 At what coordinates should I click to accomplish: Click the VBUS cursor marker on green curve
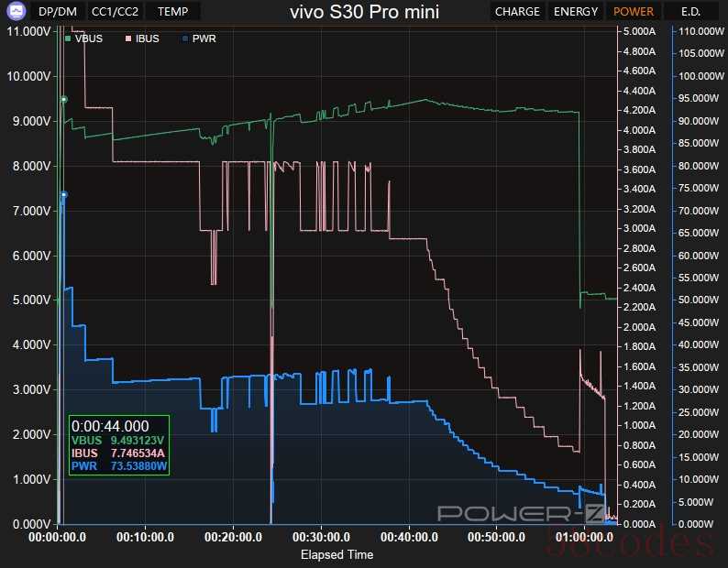(64, 99)
